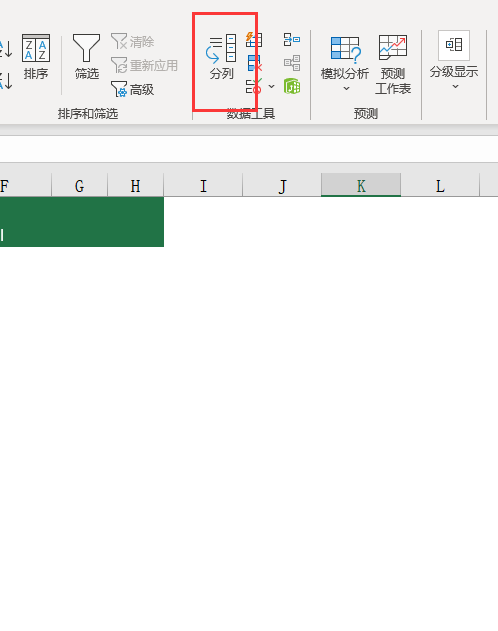
Task: Launch the 分列 Text to Columns wizard
Action: (x=221, y=57)
